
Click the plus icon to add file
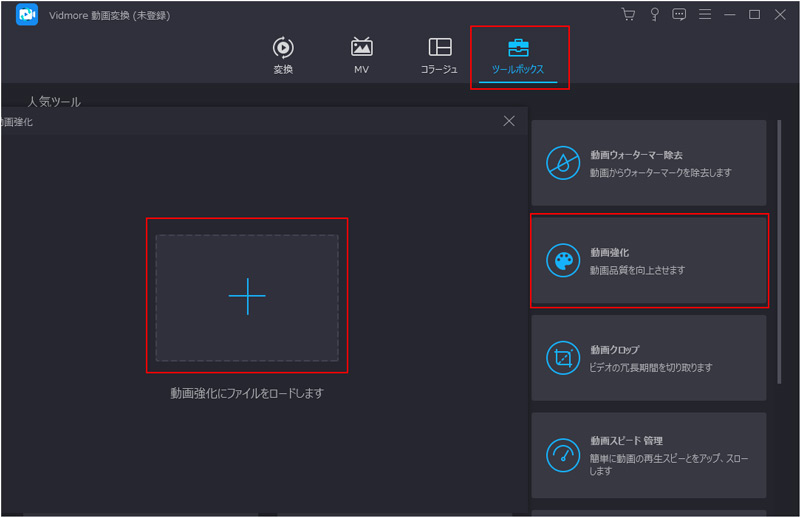pyautogui.click(x=247, y=296)
